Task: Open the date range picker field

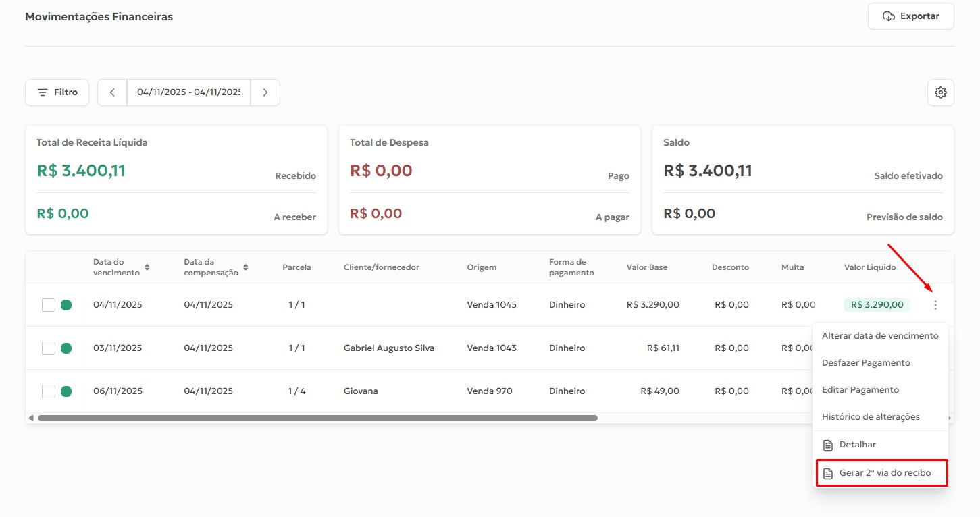Action: [188, 92]
